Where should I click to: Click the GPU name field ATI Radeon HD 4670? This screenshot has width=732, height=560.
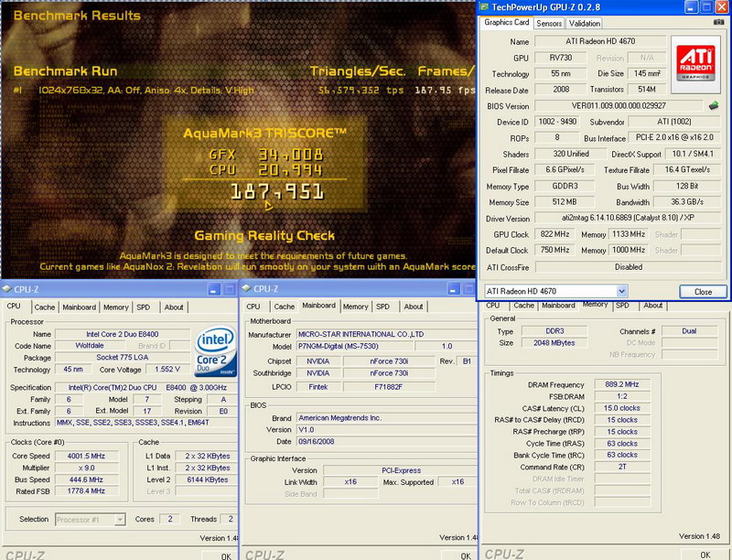pyautogui.click(x=600, y=41)
